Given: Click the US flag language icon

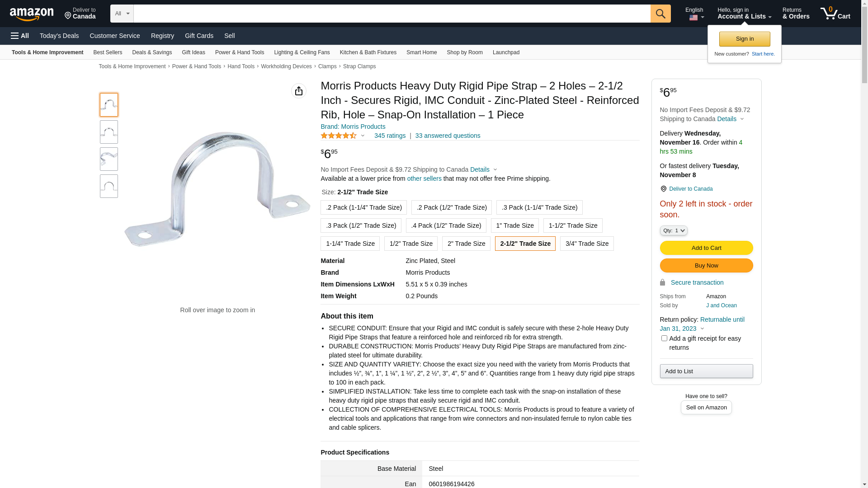Looking at the screenshot, I should [693, 18].
